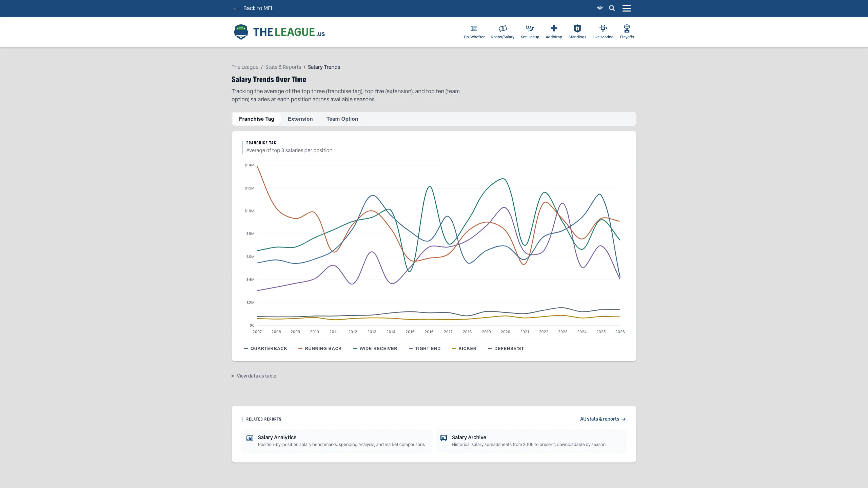Open Standings shield icon
The height and width of the screenshot is (488, 868).
577,28
